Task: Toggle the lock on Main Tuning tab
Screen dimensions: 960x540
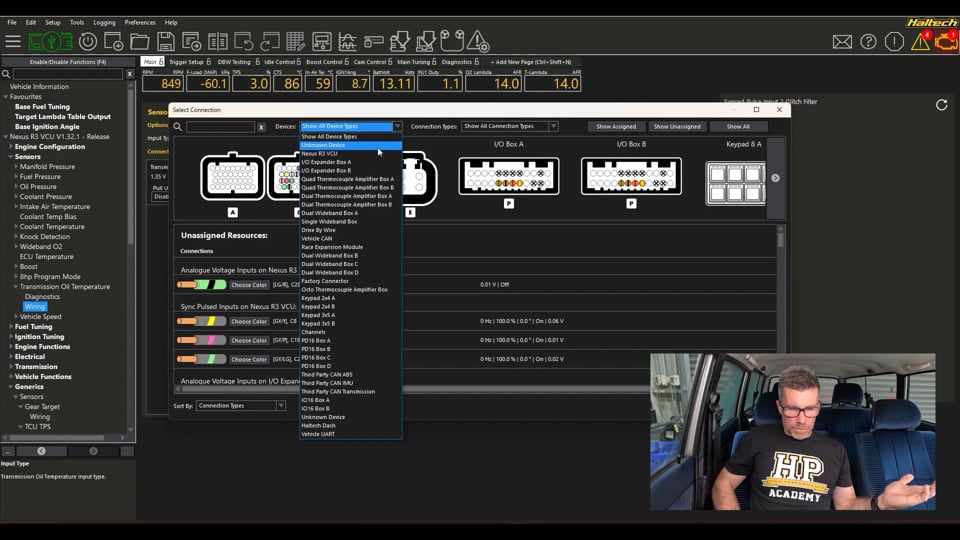Action: click(x=434, y=61)
